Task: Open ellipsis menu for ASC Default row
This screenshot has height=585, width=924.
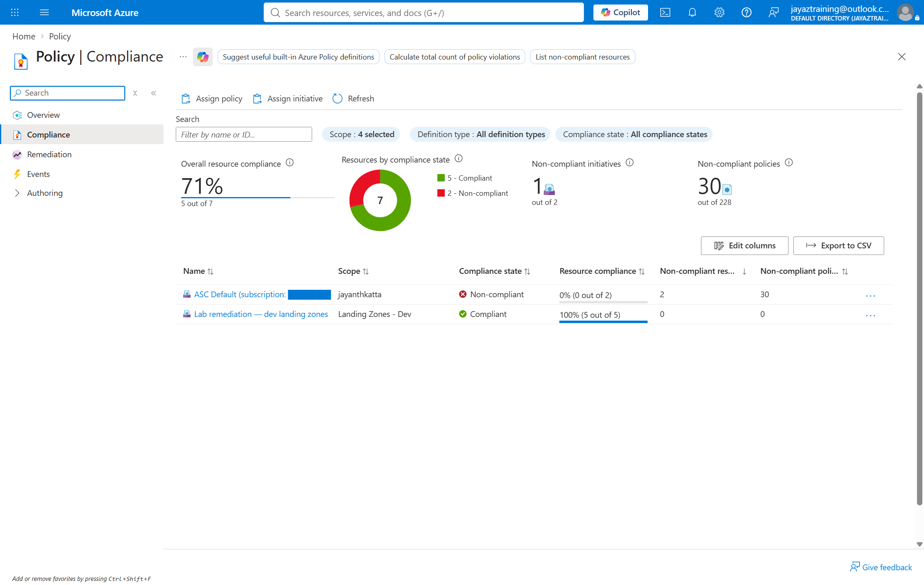Action: pos(871,296)
